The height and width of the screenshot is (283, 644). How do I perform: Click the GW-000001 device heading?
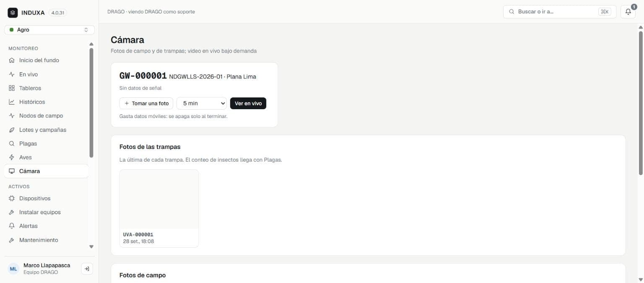pyautogui.click(x=143, y=76)
